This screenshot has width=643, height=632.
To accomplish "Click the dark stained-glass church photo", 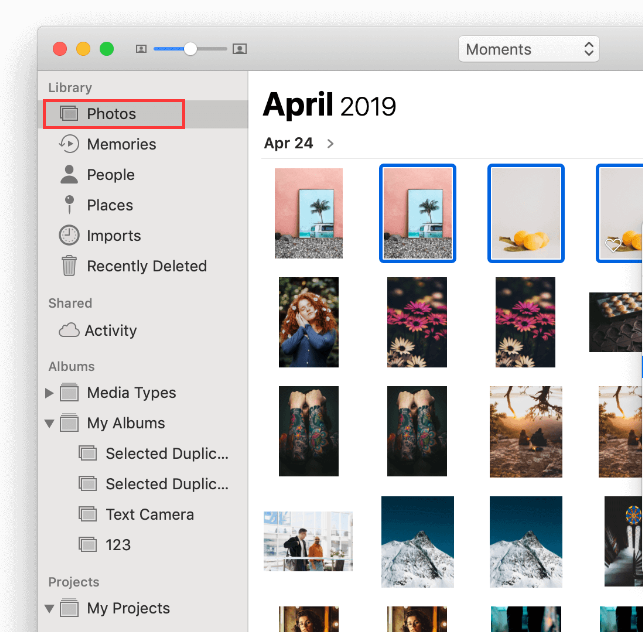I will pyautogui.click(x=623, y=541).
